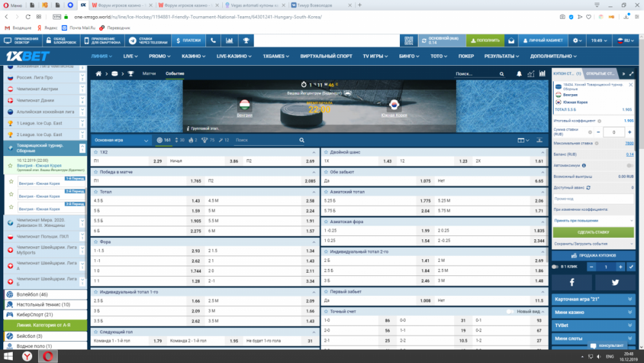Expand the Основная игра dropdown
644x363 pixels.
[x=121, y=139]
